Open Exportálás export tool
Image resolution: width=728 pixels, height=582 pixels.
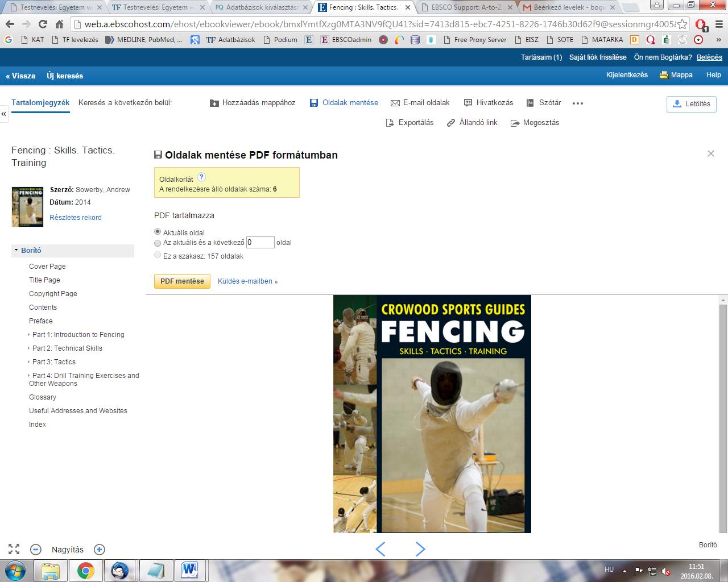point(409,123)
